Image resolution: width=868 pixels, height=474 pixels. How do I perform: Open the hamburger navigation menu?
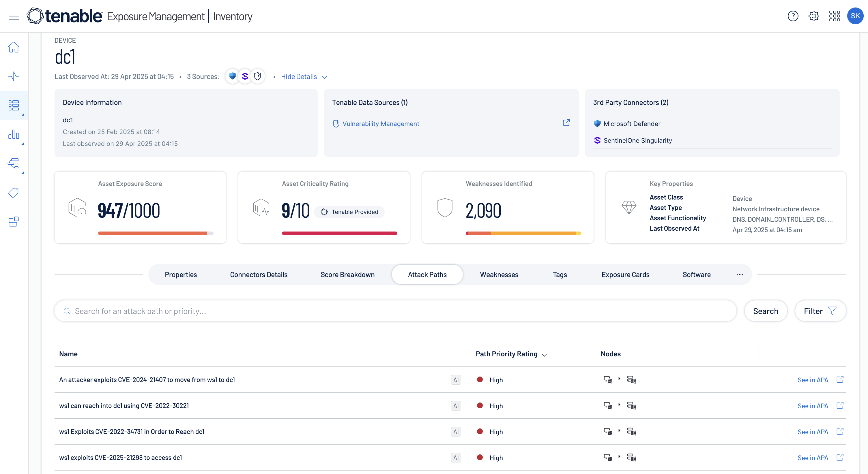tap(14, 16)
